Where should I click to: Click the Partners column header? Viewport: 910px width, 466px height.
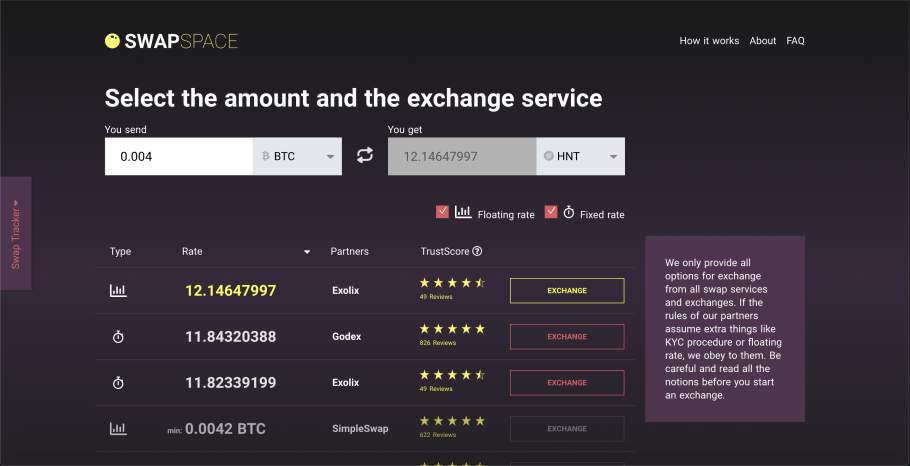pyautogui.click(x=349, y=251)
